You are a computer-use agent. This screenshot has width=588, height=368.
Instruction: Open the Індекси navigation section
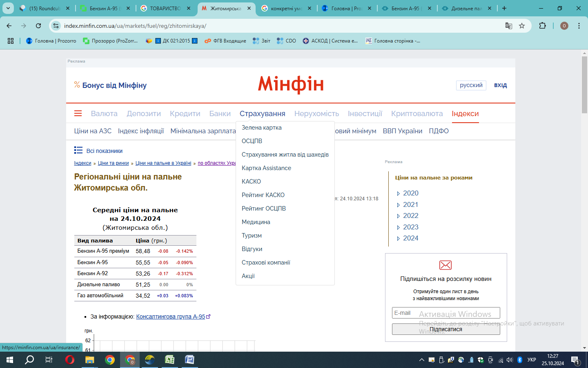465,114
